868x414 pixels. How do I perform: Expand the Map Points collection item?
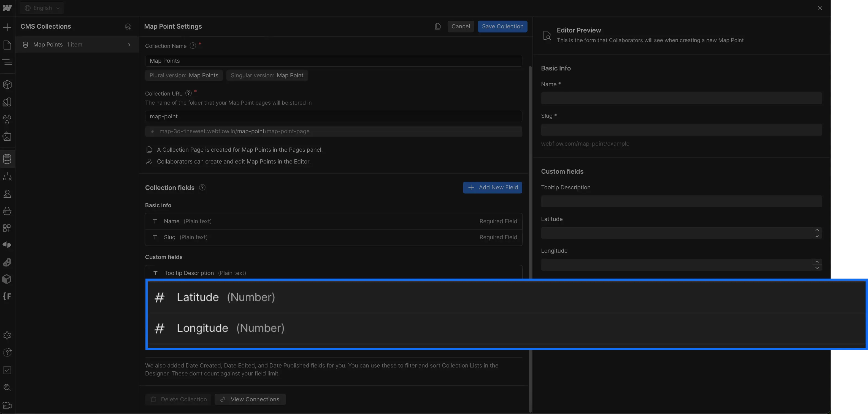(129, 44)
